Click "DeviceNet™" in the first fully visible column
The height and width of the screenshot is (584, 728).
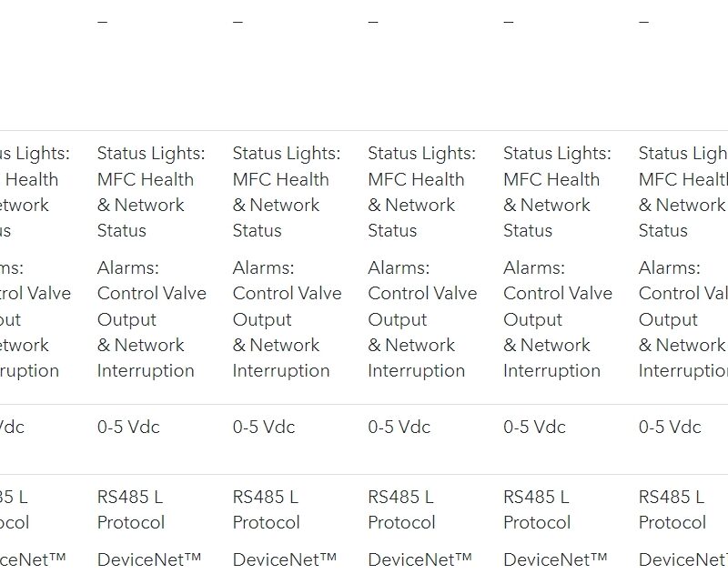click(x=148, y=559)
